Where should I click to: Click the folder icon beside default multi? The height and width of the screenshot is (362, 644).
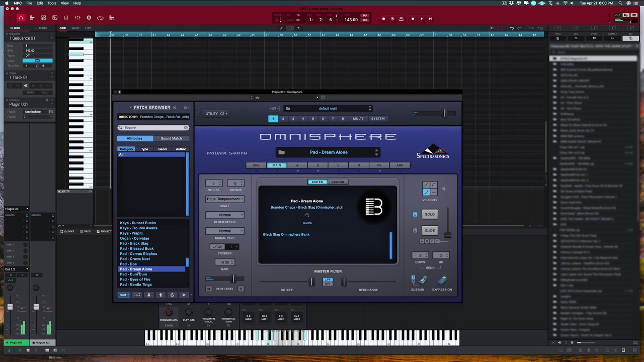(288, 109)
